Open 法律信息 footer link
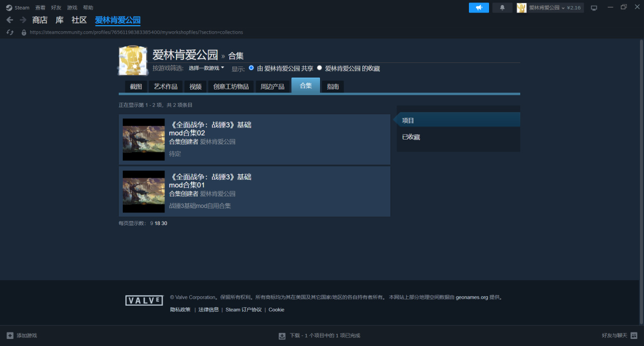The width and height of the screenshot is (644, 346). pyautogui.click(x=209, y=310)
